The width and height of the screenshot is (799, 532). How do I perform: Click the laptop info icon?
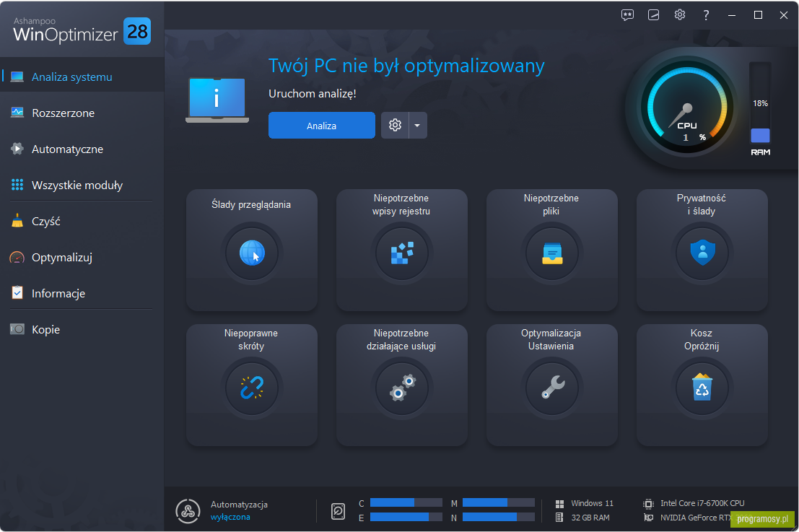[x=217, y=100]
